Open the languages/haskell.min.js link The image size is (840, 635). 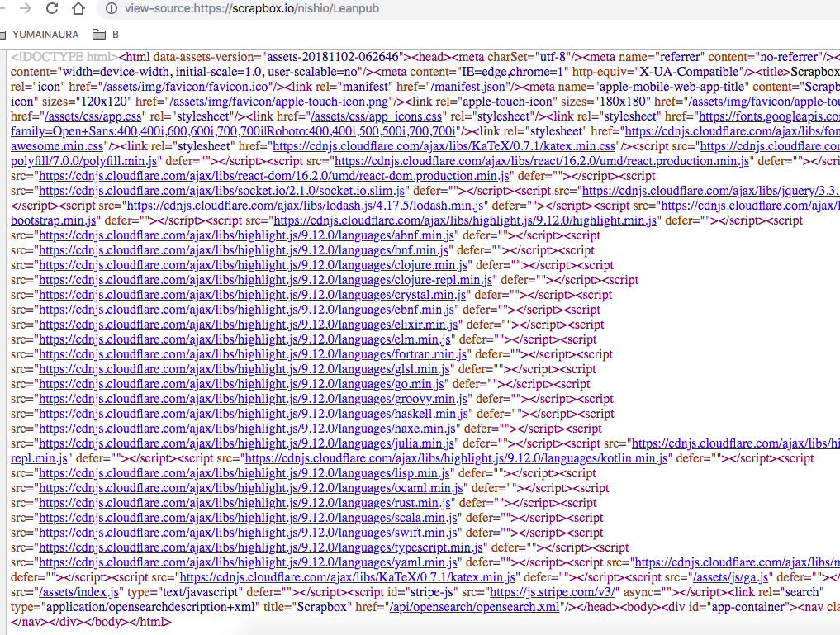click(254, 414)
